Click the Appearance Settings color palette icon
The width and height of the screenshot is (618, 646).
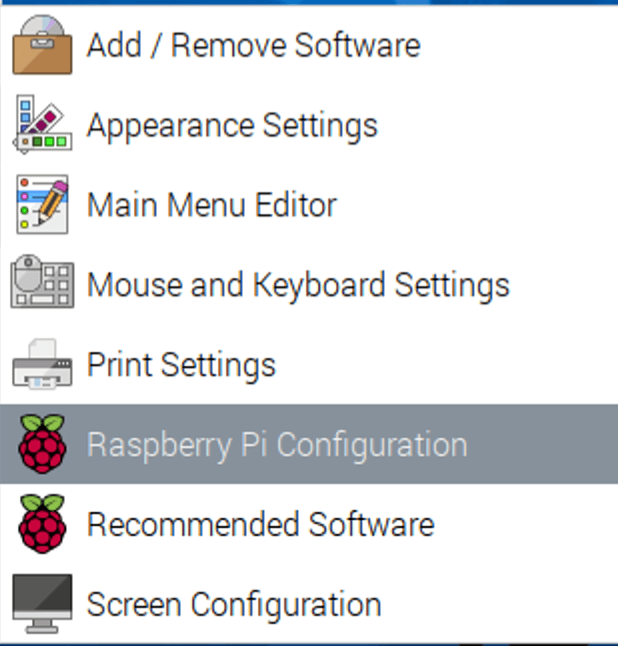click(x=42, y=124)
